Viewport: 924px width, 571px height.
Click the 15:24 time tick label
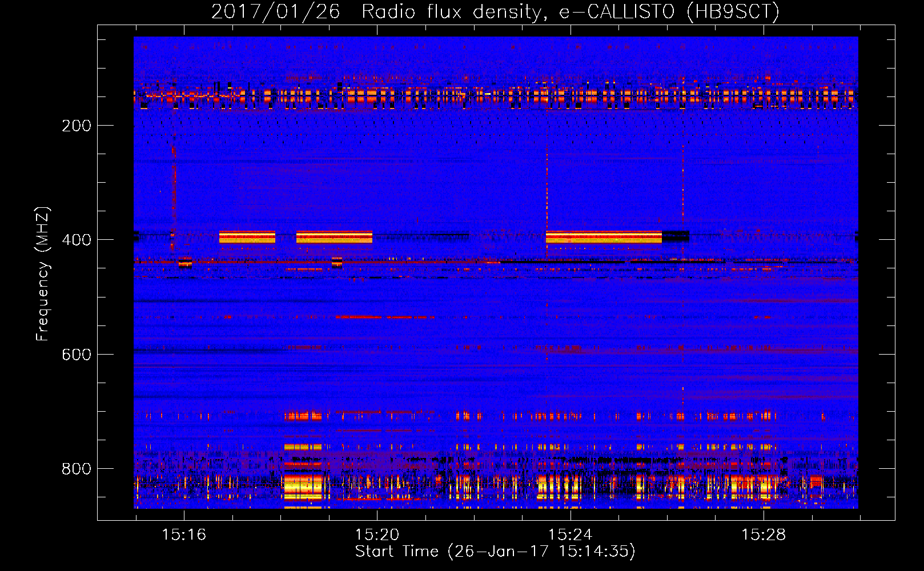tap(571, 534)
